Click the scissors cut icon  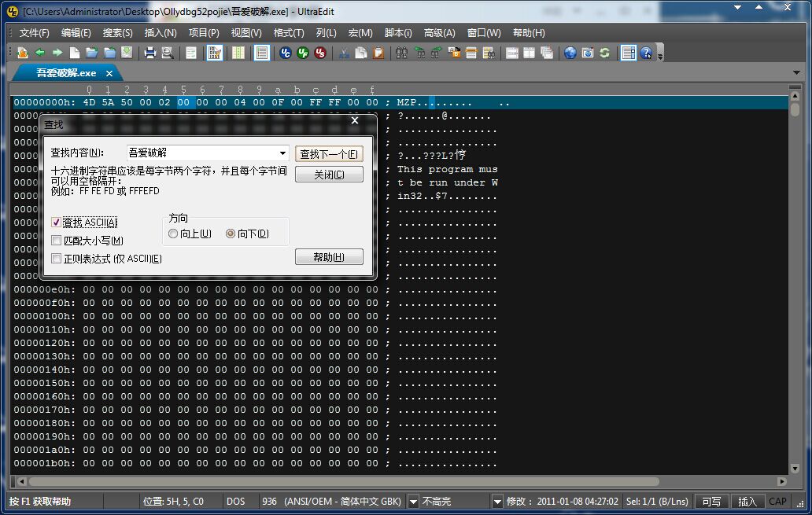click(344, 53)
